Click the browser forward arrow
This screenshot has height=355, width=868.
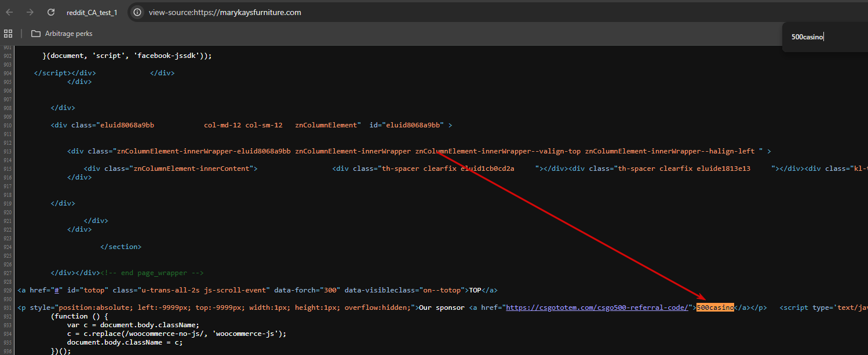point(30,12)
